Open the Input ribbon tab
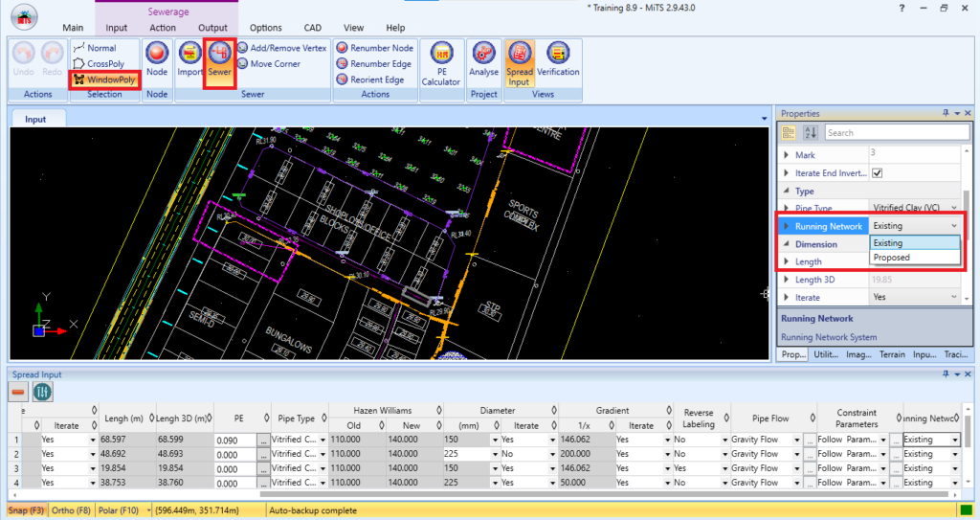The image size is (980, 520). pos(116,28)
